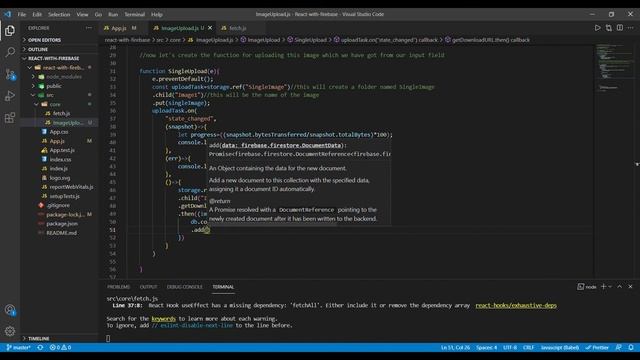Viewport: 640px width, 360px height.
Task: Open the Selection menu
Action: point(59,14)
